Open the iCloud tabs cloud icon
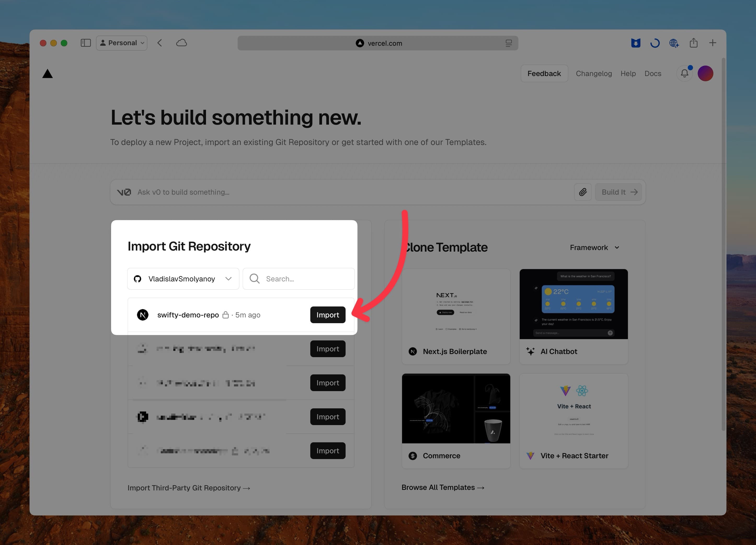756x545 pixels. click(181, 43)
